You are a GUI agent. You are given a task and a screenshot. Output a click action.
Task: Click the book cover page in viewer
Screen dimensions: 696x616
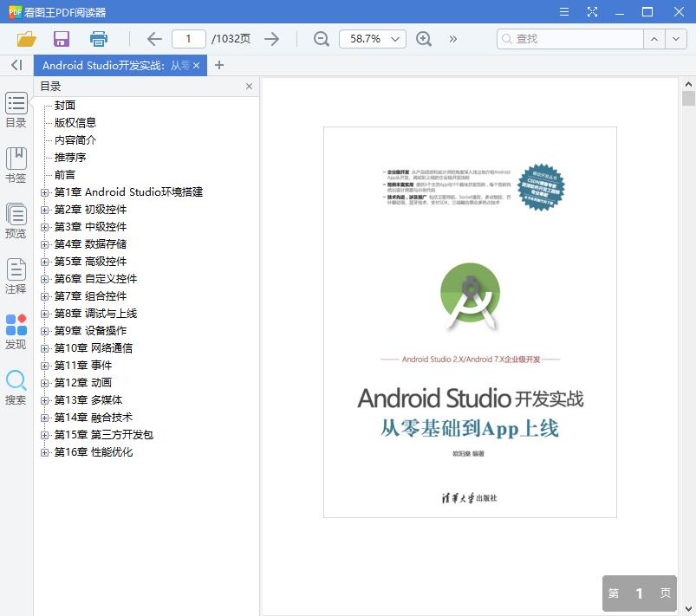[470, 322]
